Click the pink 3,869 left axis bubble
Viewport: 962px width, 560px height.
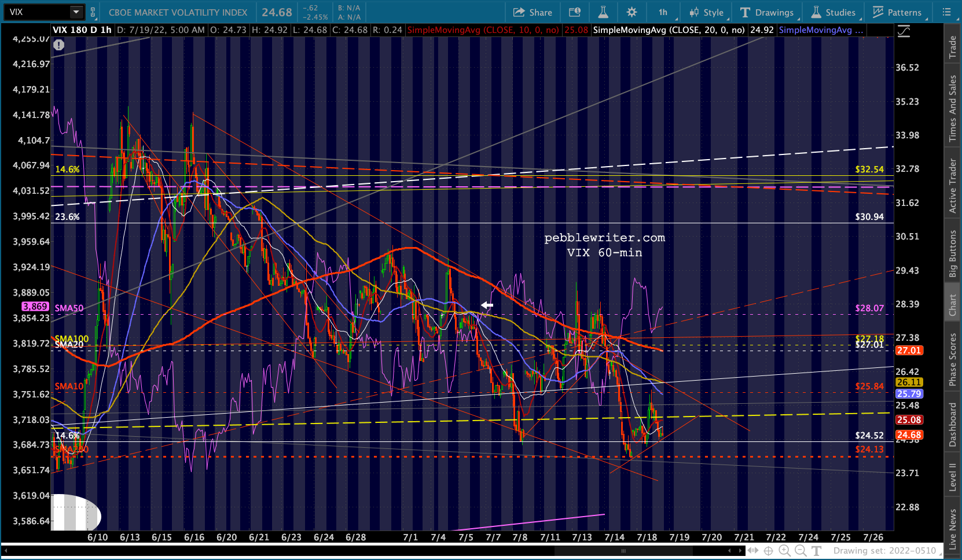pyautogui.click(x=36, y=307)
